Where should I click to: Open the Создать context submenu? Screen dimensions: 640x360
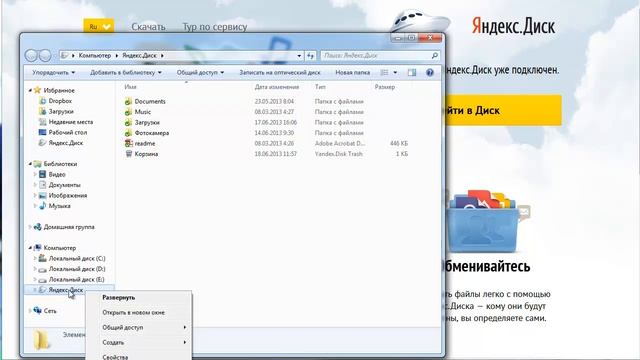pyautogui.click(x=139, y=342)
